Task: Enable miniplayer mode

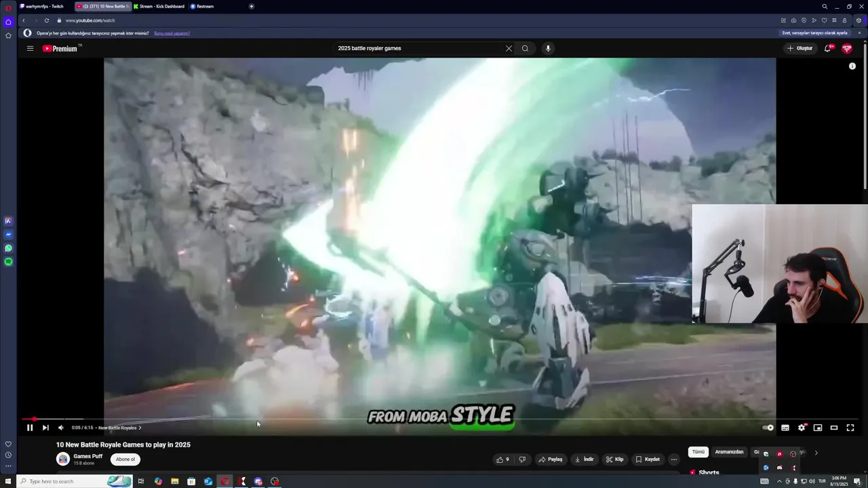Action: click(818, 428)
